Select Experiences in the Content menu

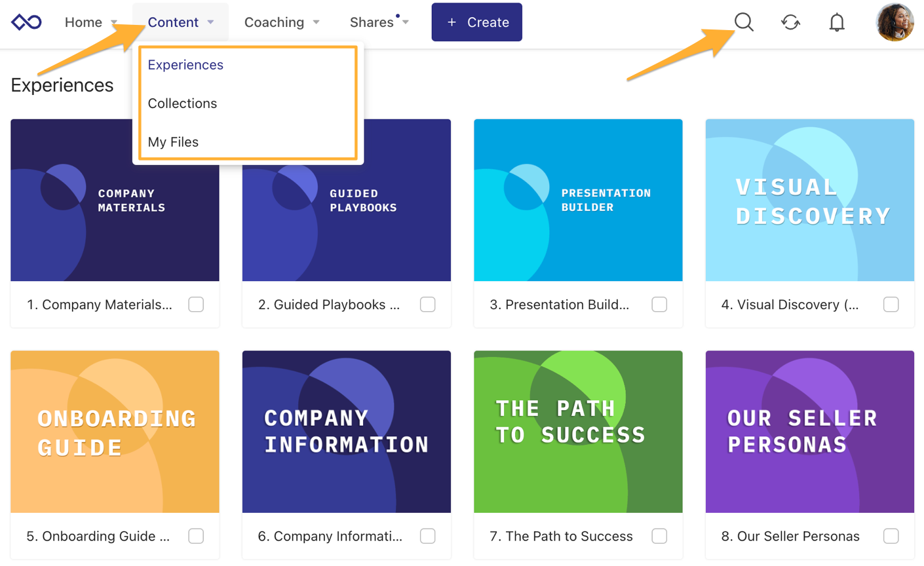click(185, 65)
